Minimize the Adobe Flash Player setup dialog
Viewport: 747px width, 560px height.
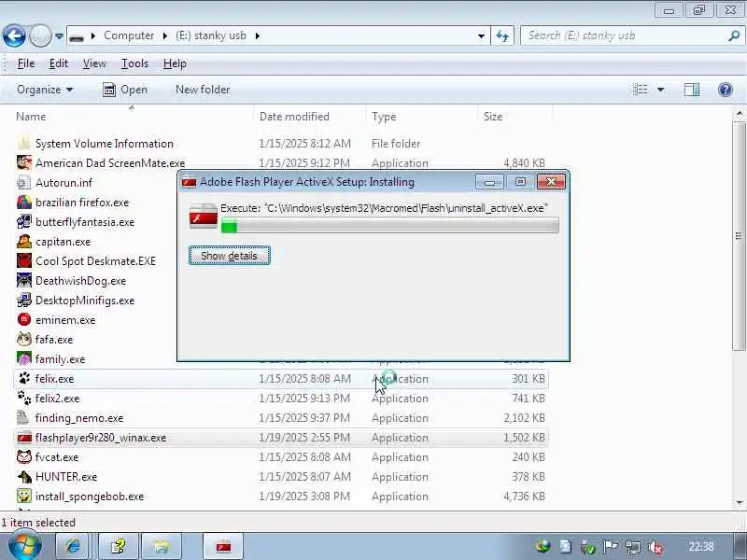click(x=489, y=182)
